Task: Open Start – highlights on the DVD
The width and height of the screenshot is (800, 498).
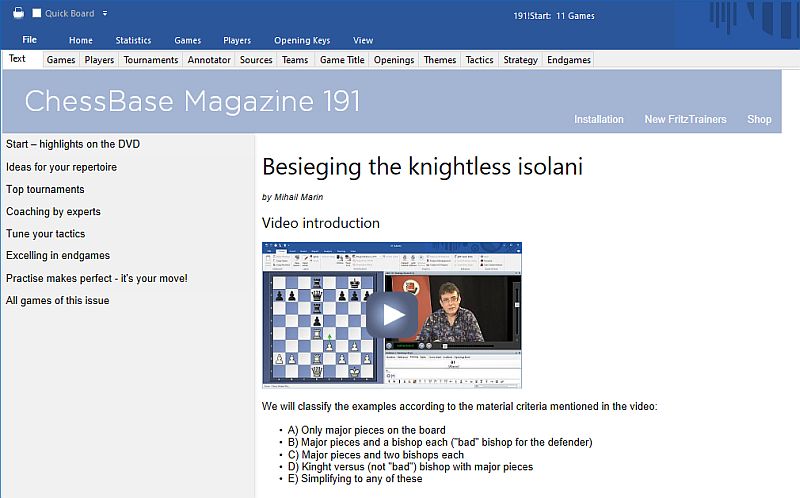Action: (x=73, y=144)
